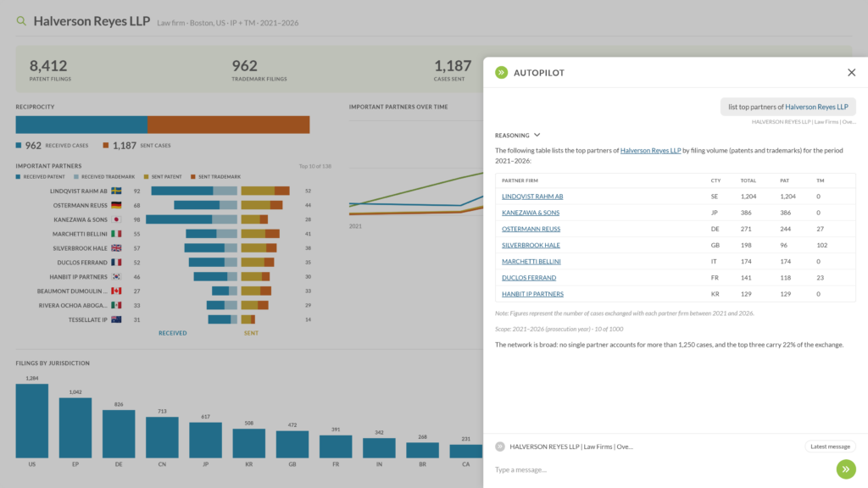868x488 pixels.
Task: Focus the Type a message input field
Action: click(661, 469)
